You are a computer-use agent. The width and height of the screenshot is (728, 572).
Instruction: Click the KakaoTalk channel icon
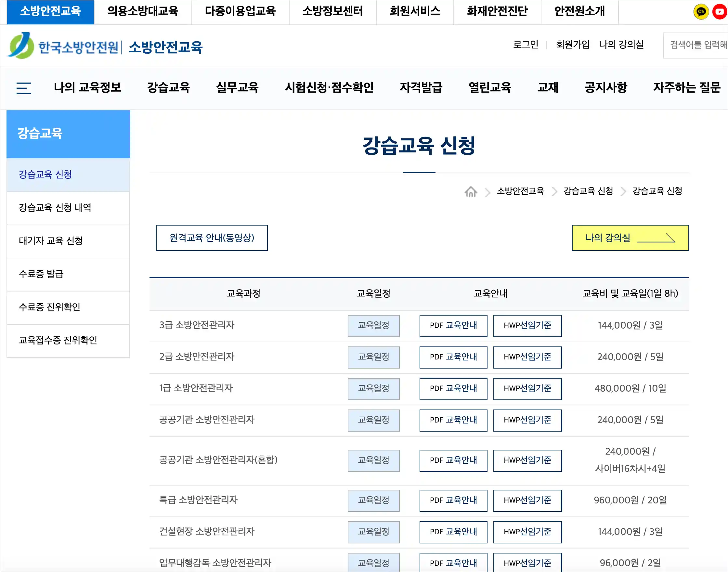[x=701, y=12]
